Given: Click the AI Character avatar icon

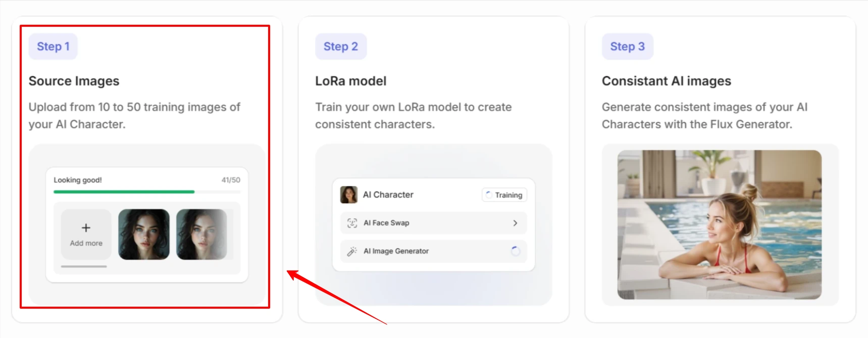Looking at the screenshot, I should coord(349,195).
